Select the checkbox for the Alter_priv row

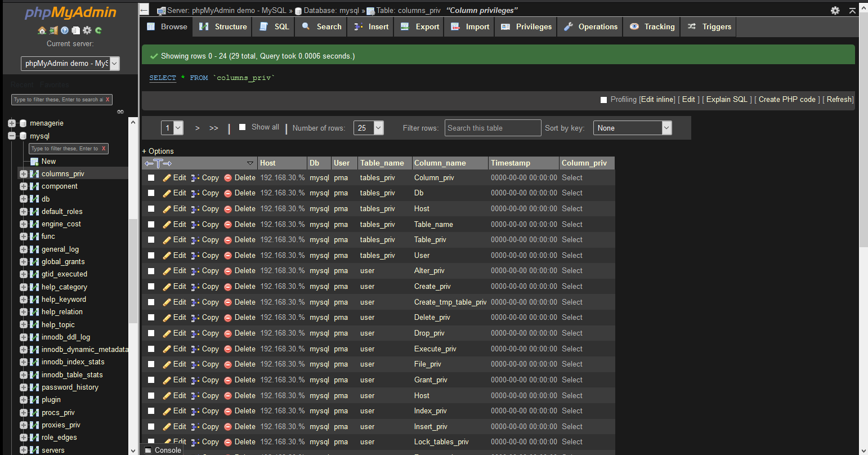point(151,271)
